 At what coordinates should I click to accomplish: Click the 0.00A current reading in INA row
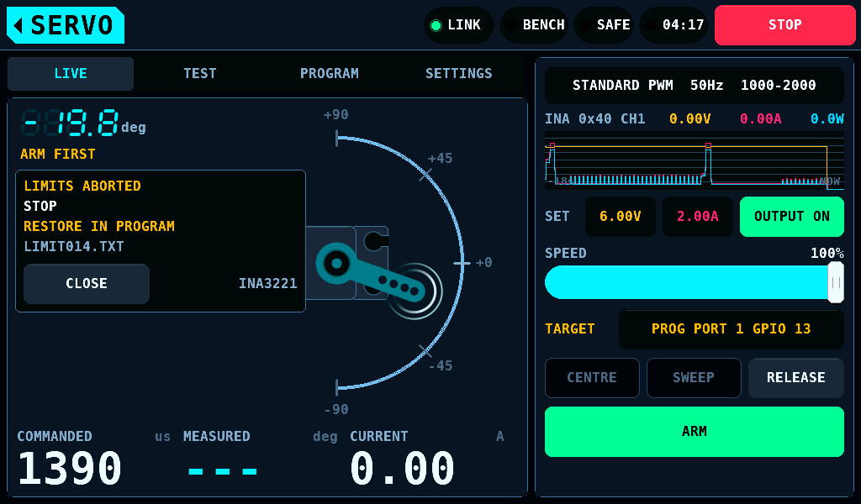coord(760,119)
